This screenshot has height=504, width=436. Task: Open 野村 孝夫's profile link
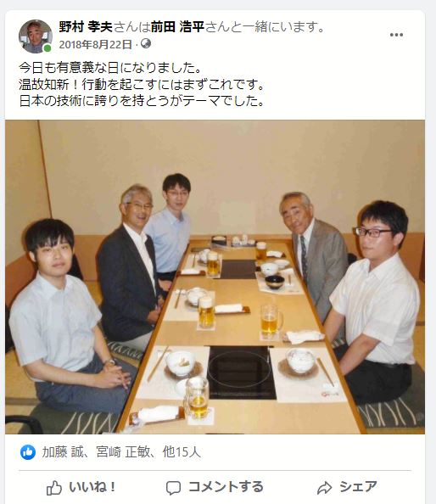click(x=86, y=26)
